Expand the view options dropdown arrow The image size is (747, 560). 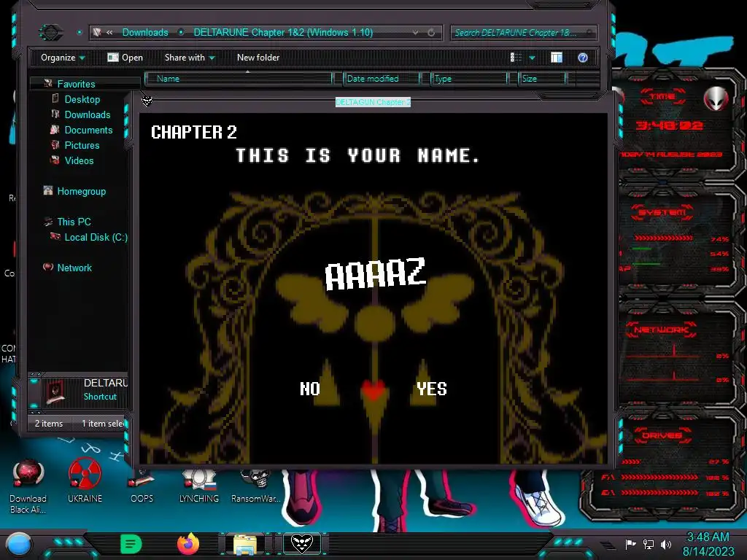(x=532, y=58)
